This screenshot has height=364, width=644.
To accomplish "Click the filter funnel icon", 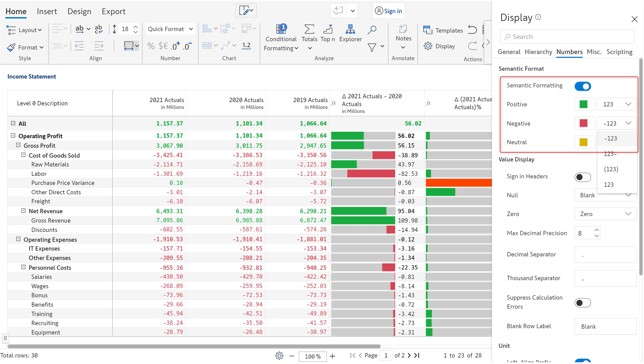I will [372, 47].
